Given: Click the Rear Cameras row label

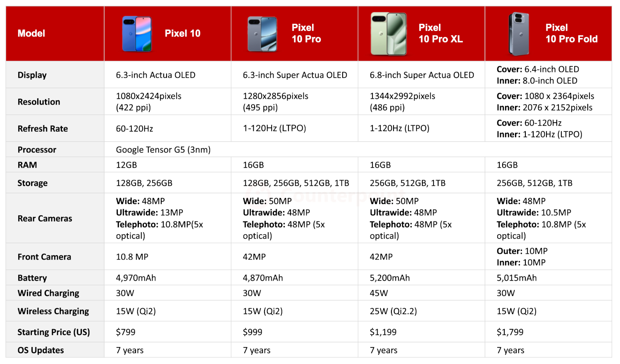Looking at the screenshot, I should 45,219.
